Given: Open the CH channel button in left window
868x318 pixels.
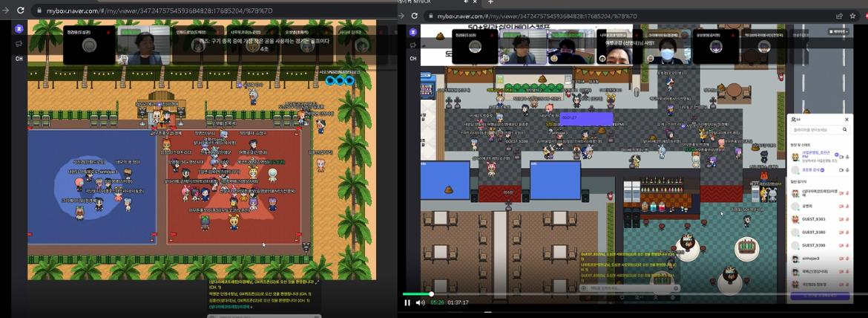Looking at the screenshot, I should tap(19, 58).
